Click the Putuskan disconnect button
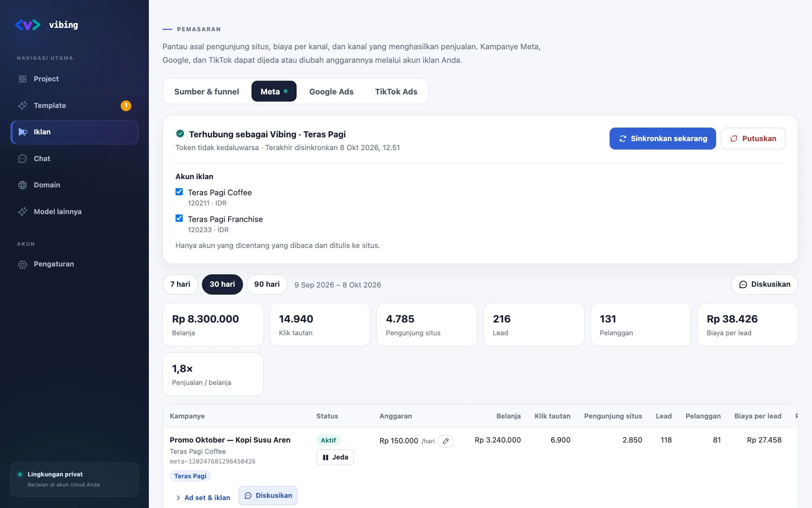 (753, 138)
